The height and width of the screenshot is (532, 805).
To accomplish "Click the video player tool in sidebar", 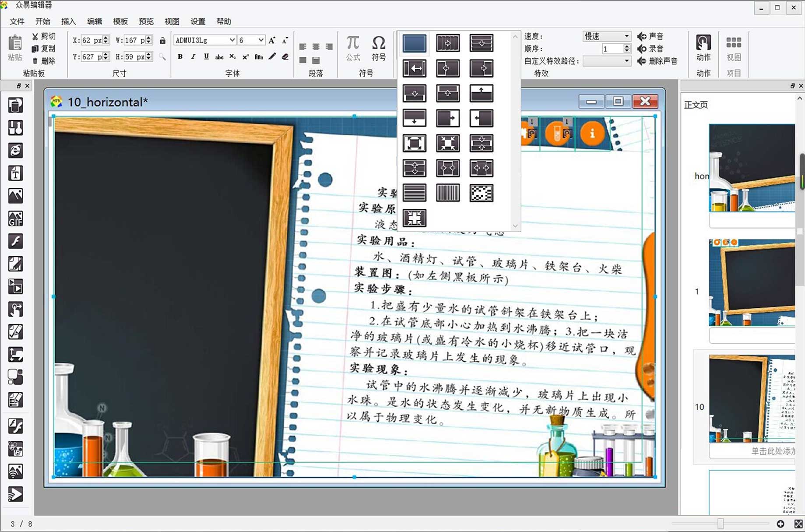I will click(15, 287).
